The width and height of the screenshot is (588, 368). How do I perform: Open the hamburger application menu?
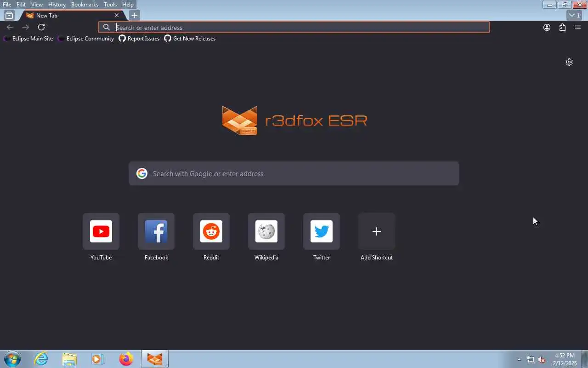578,27
